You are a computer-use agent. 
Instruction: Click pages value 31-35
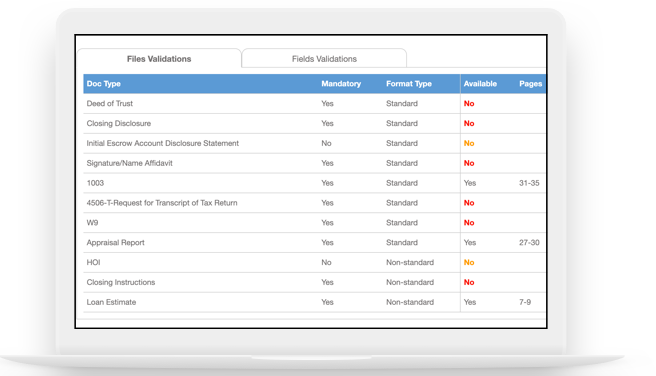point(529,183)
